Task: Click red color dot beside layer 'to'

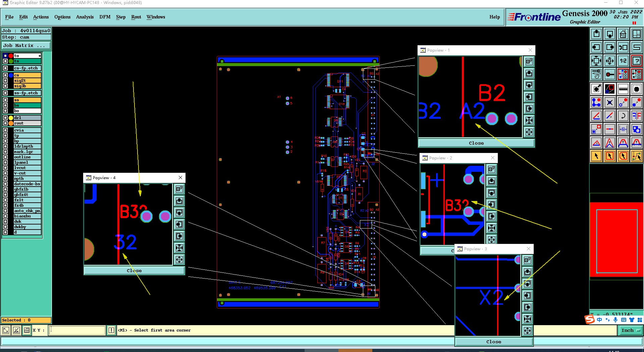Action: click(11, 56)
